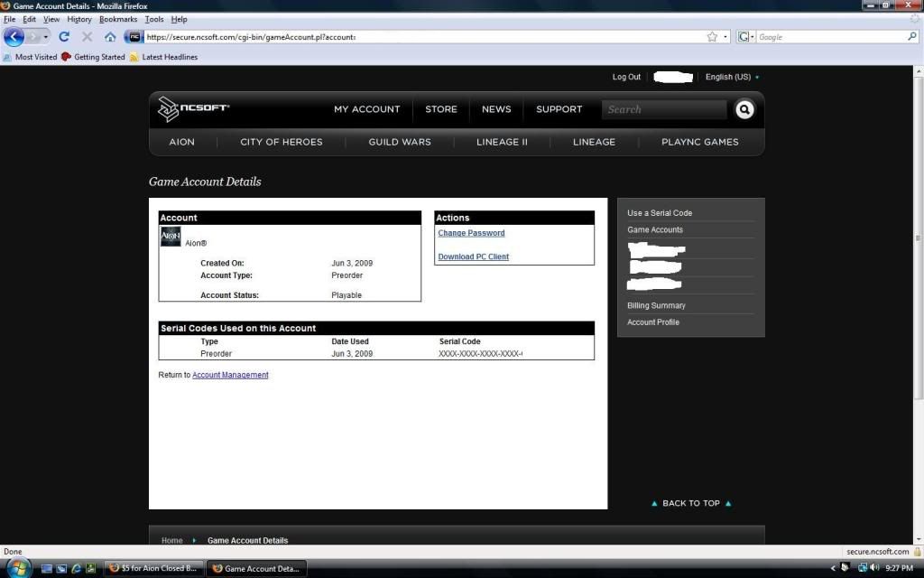This screenshot has width=924, height=578.
Task: Click the Download PC Client link
Action: pyautogui.click(x=473, y=257)
